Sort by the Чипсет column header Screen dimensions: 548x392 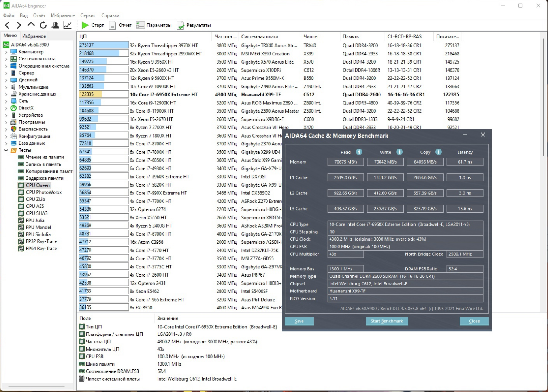(x=320, y=36)
